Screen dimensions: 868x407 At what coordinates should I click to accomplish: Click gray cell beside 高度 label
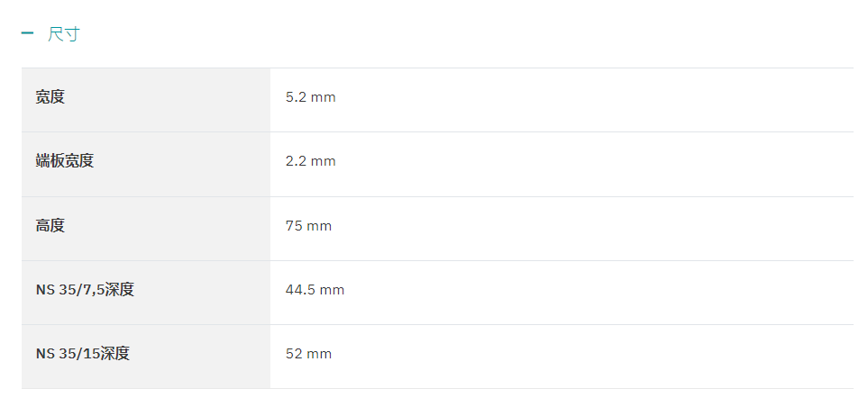(x=166, y=229)
